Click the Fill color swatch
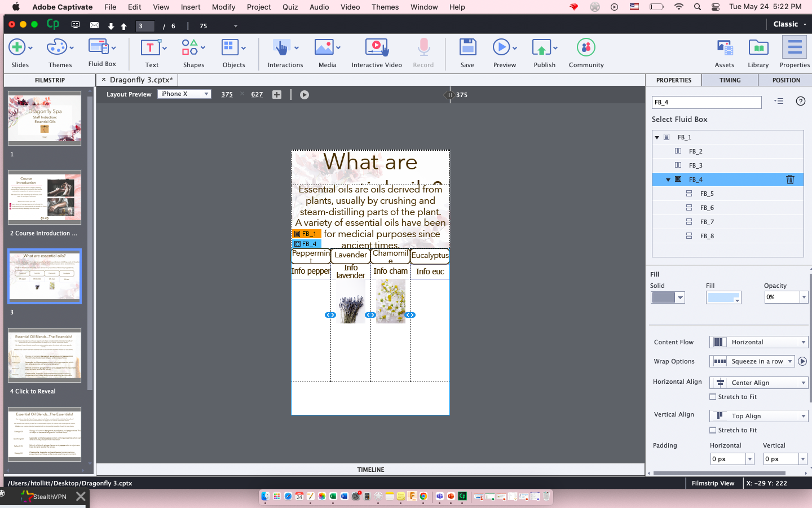This screenshot has width=812, height=508. click(723, 297)
